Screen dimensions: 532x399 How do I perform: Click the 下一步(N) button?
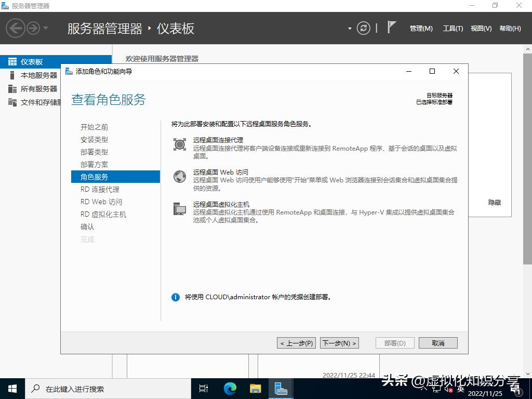coord(339,343)
